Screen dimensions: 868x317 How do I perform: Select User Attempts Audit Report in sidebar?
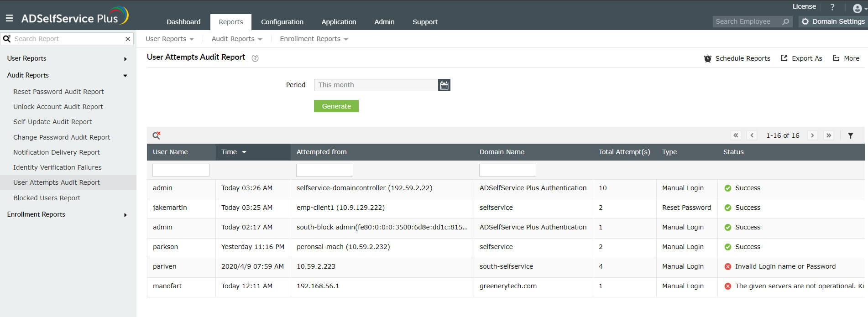coord(68,182)
